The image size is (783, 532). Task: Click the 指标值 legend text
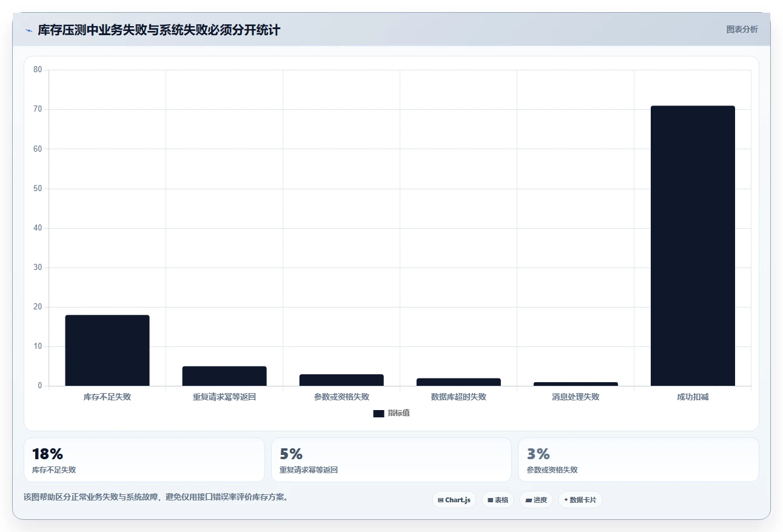(398, 413)
